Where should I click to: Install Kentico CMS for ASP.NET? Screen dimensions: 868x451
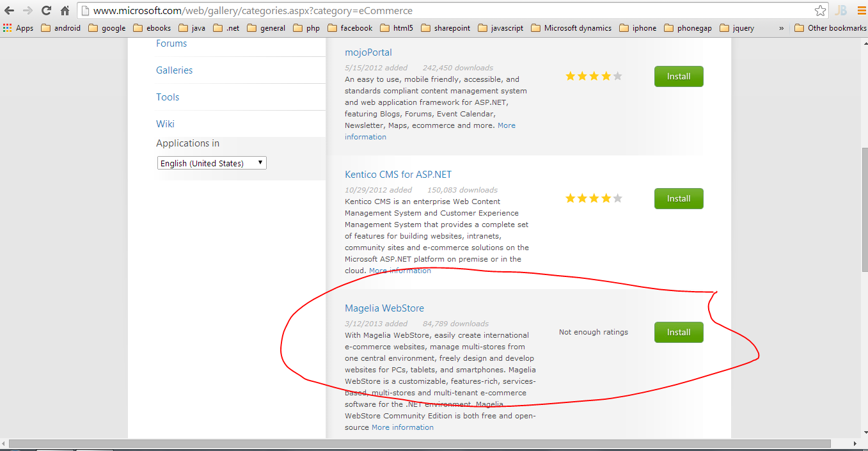(x=679, y=198)
